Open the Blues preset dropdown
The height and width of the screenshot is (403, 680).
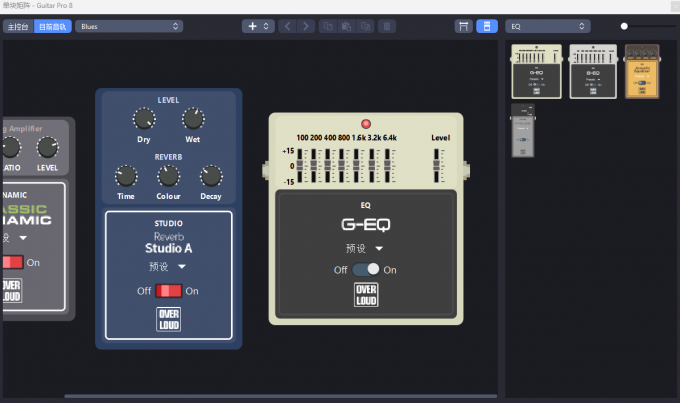tap(128, 26)
